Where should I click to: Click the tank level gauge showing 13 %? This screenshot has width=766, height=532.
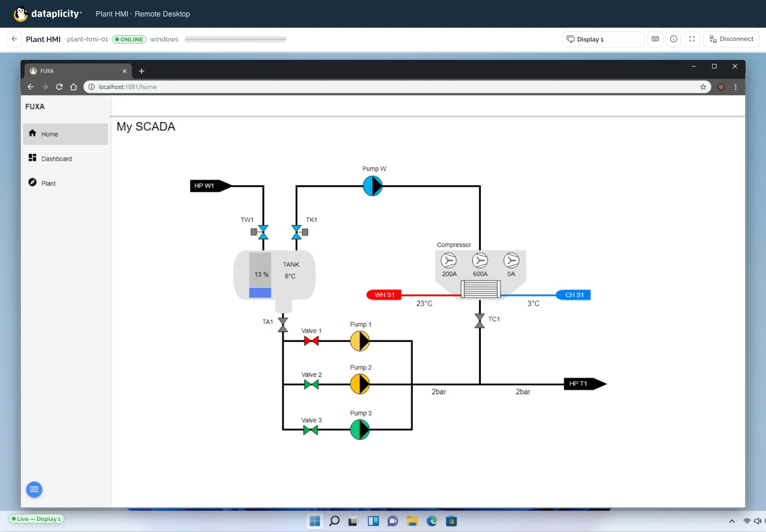(260, 275)
